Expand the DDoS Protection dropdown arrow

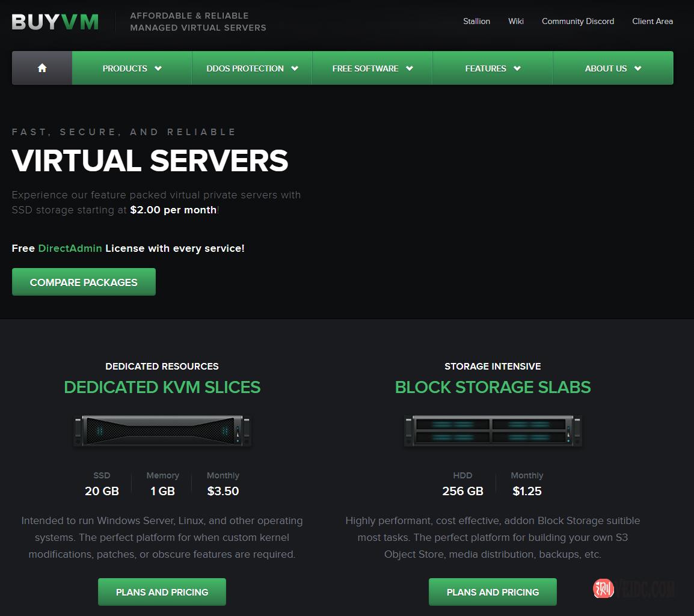click(295, 69)
